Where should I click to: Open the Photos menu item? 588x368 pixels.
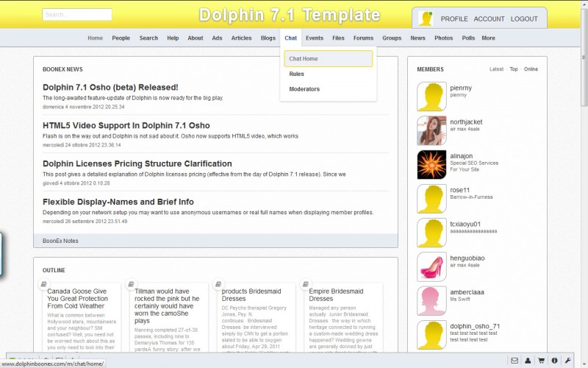pyautogui.click(x=444, y=38)
